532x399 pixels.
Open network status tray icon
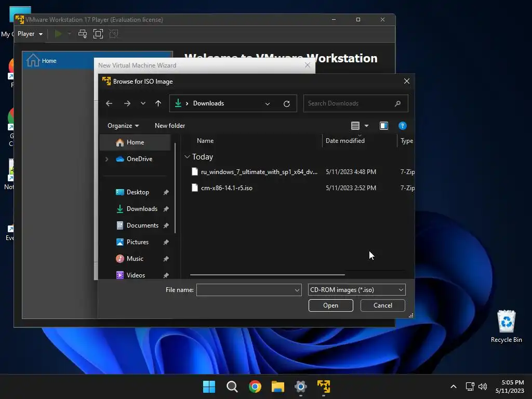pos(470,387)
